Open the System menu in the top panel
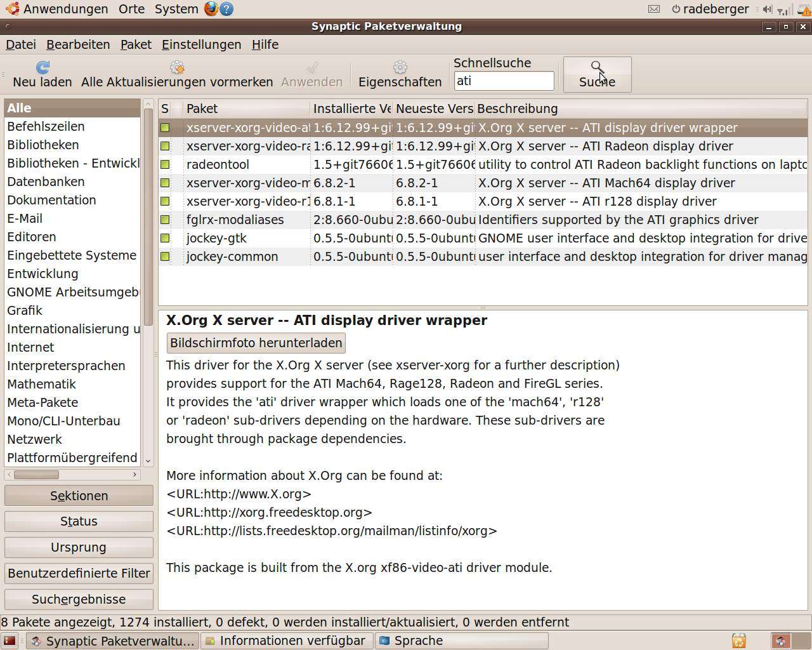The height and width of the screenshot is (650, 812). click(x=176, y=9)
